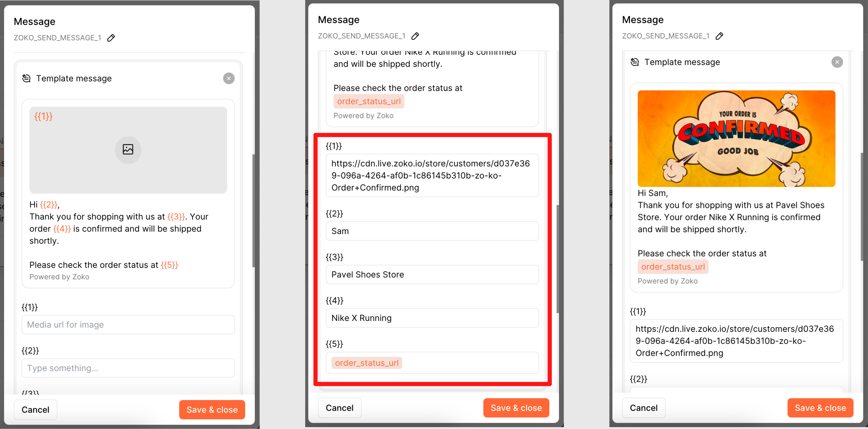
Task: Click the ZOKO_SEND_MESSAGE_1 name in the left panel
Action: (57, 38)
